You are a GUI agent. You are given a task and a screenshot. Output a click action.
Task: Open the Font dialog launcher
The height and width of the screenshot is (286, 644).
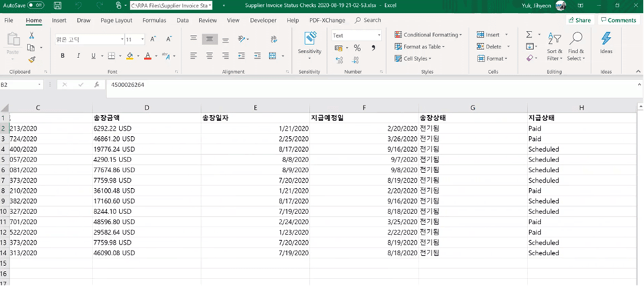(x=176, y=71)
